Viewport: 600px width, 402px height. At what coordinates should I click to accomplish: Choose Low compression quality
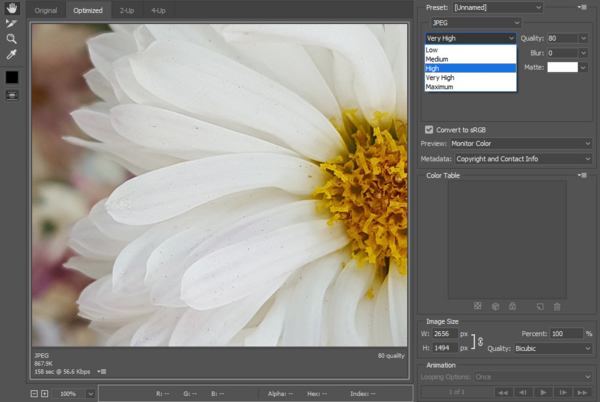pyautogui.click(x=470, y=50)
